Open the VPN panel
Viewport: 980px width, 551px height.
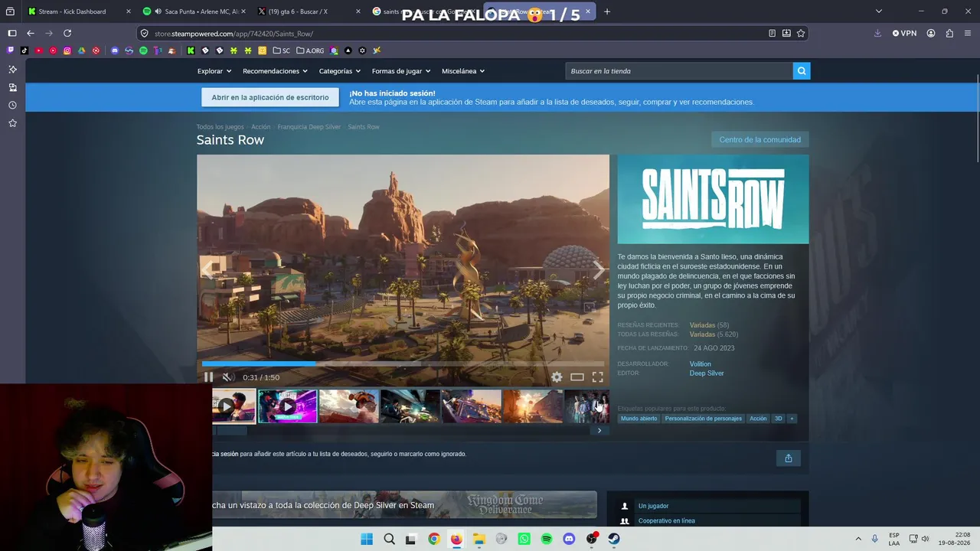tap(904, 34)
